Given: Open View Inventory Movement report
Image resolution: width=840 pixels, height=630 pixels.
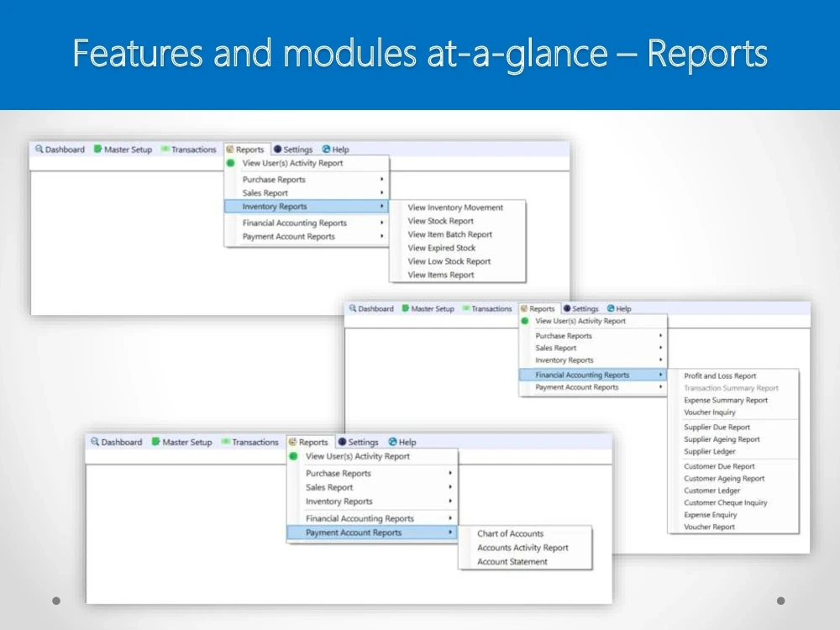Looking at the screenshot, I should (455, 207).
